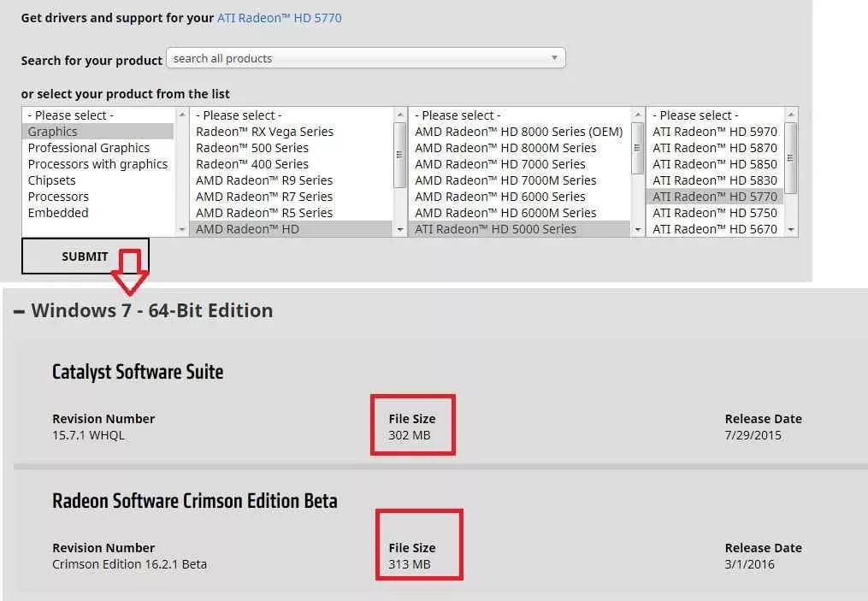
Task: Pick the Chipsets category
Action: (x=97, y=180)
